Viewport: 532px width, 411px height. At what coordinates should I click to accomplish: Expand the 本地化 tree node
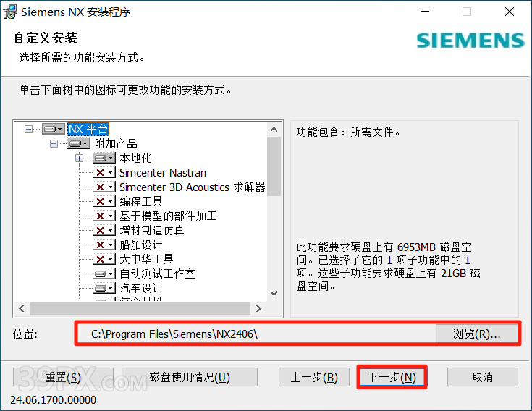click(80, 158)
